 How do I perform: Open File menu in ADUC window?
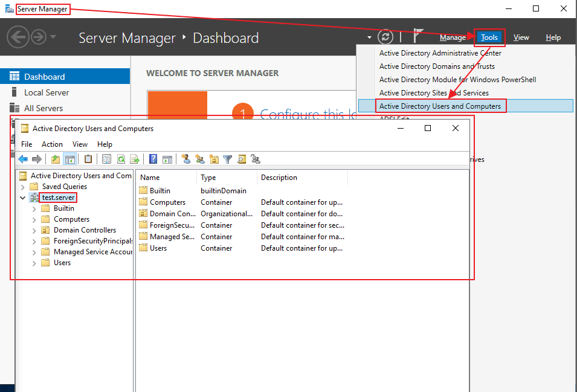[27, 144]
